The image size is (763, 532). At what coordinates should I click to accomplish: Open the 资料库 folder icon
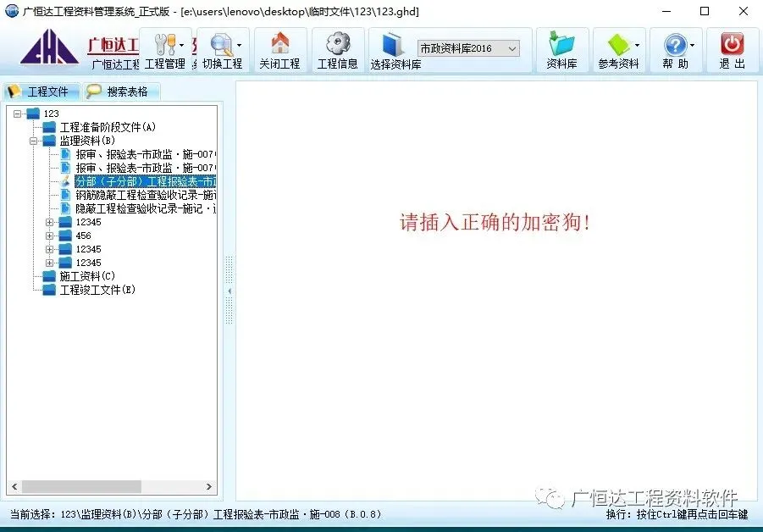[562, 43]
